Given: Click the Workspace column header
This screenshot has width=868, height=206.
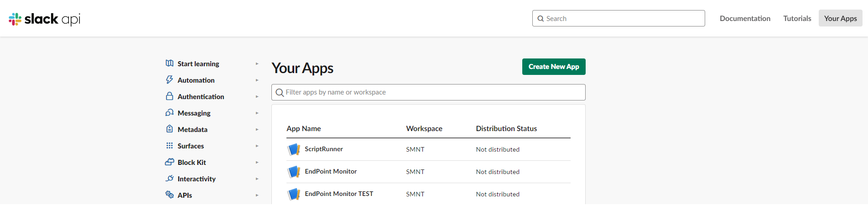Looking at the screenshot, I should (424, 129).
